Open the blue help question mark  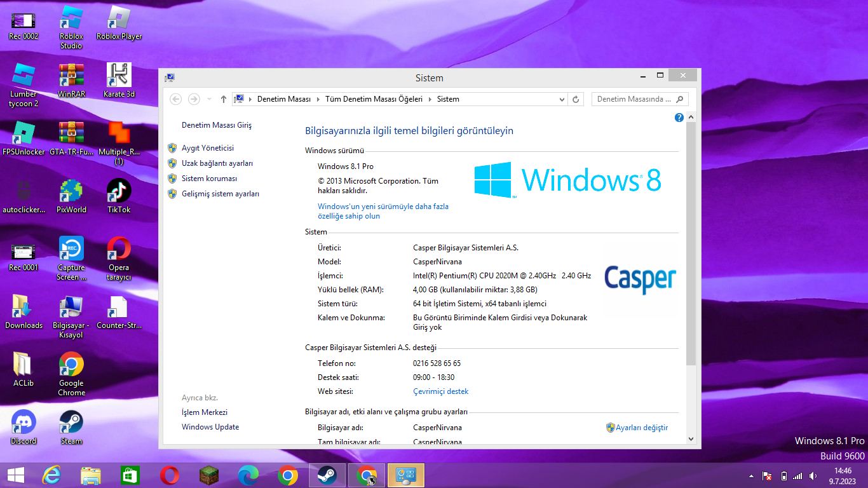[679, 118]
